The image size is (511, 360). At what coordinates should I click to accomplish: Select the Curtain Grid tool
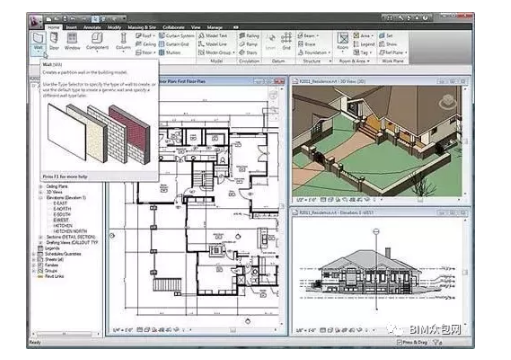[174, 44]
